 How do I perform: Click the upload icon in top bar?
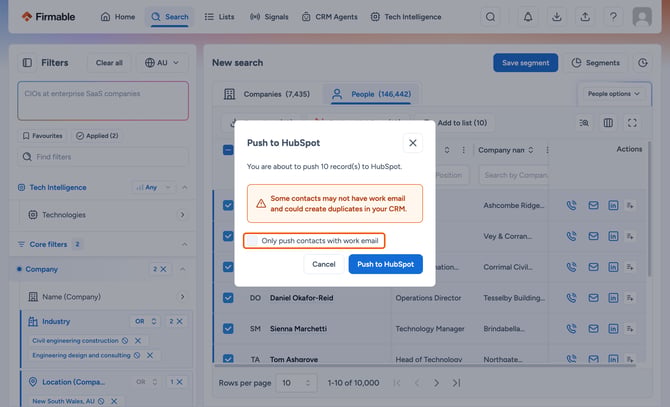(x=585, y=17)
